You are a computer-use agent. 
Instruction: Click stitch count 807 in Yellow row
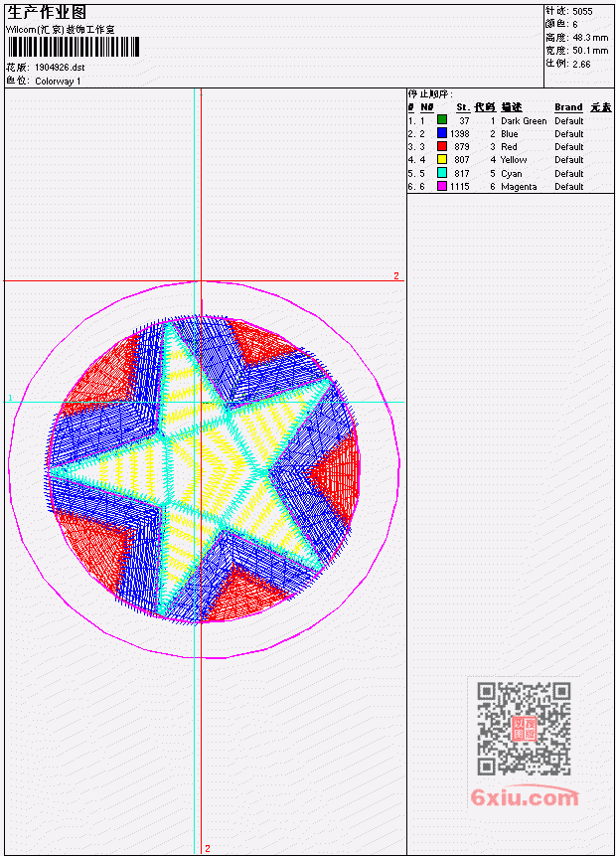[x=462, y=160]
